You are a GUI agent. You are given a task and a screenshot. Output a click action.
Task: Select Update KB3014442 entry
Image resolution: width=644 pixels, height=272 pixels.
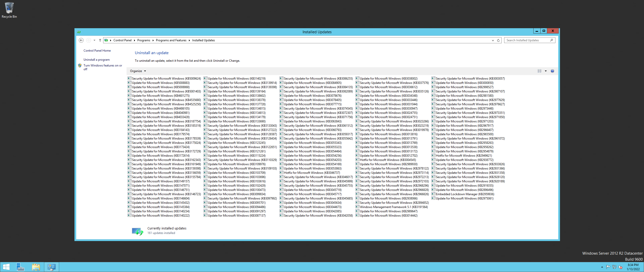click(387, 216)
